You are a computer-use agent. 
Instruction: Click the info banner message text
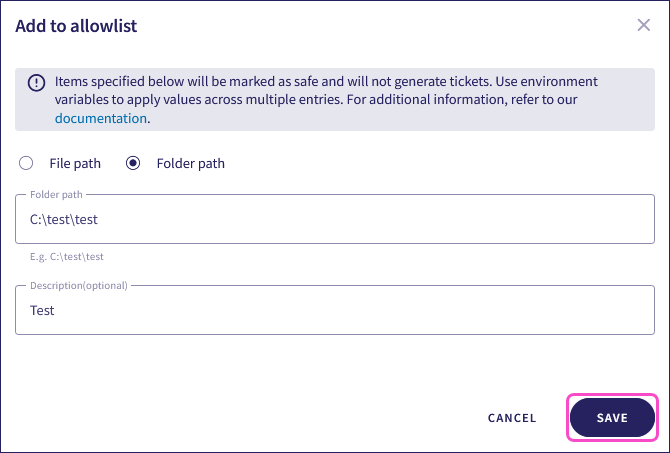[x=330, y=91]
